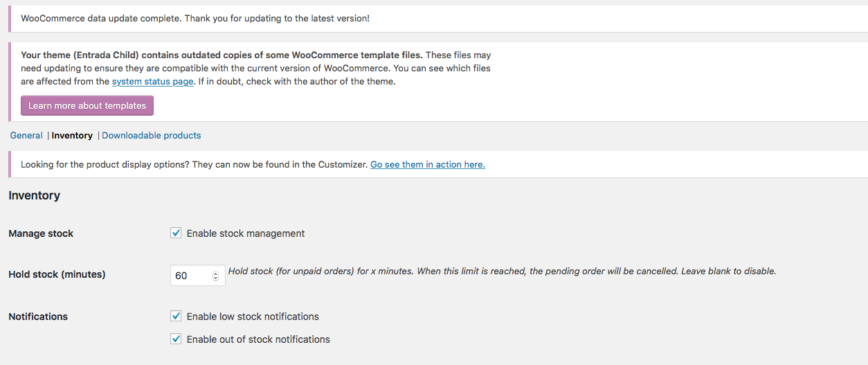Increase hold stock minutes with up arrow
Screen dimensions: 868x365
coord(215,273)
